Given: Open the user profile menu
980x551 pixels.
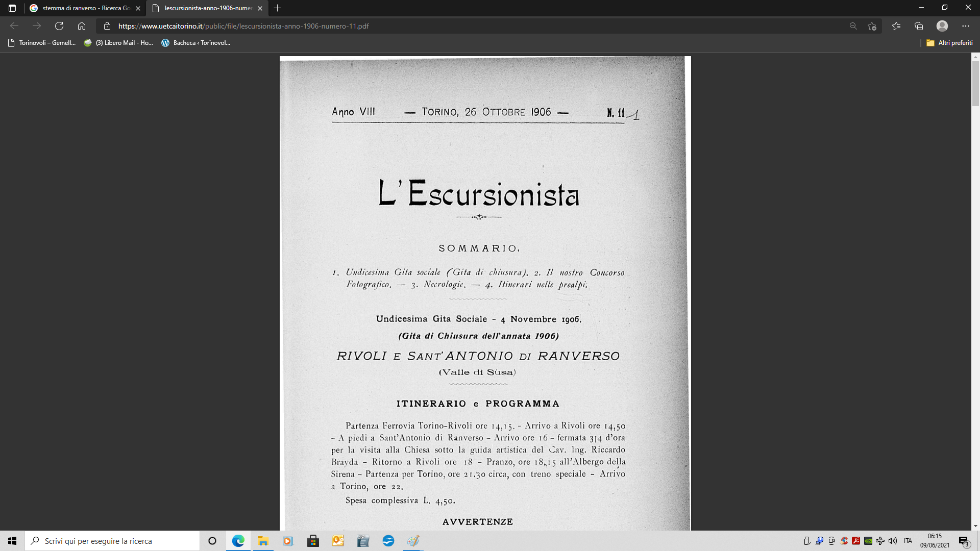Looking at the screenshot, I should coord(942,26).
